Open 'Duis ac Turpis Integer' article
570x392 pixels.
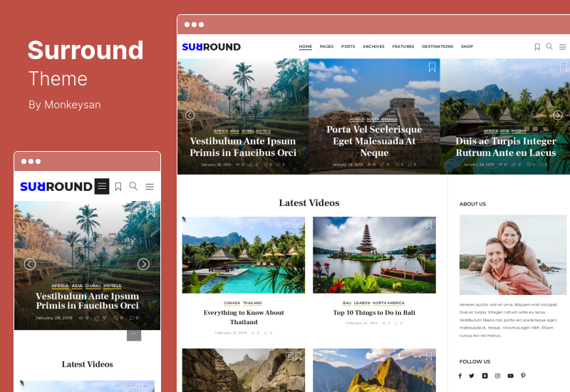click(506, 147)
